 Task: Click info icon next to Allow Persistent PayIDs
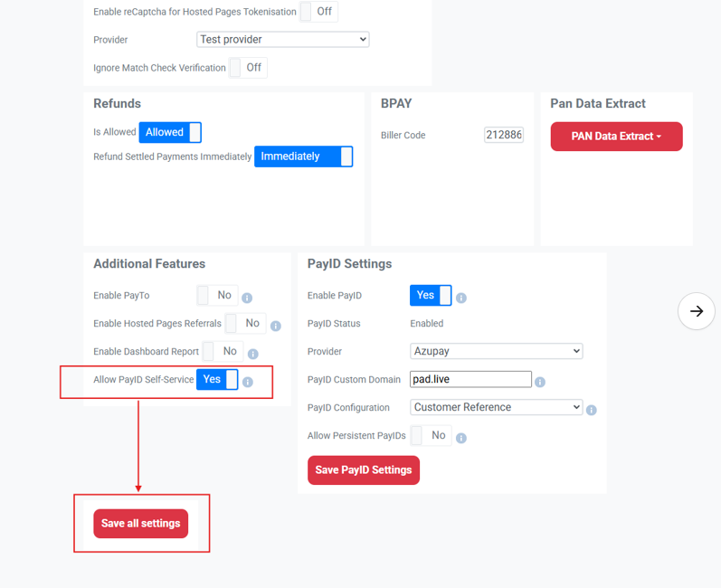click(x=461, y=438)
